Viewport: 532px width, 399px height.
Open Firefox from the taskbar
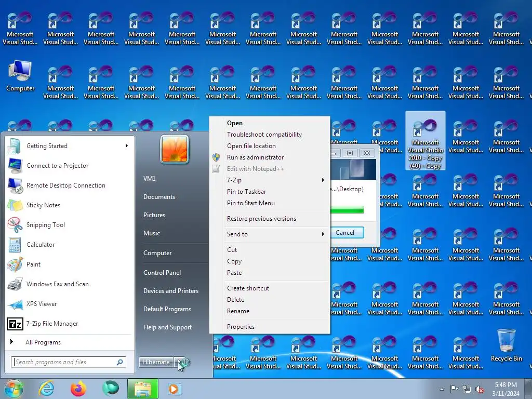coord(78,389)
